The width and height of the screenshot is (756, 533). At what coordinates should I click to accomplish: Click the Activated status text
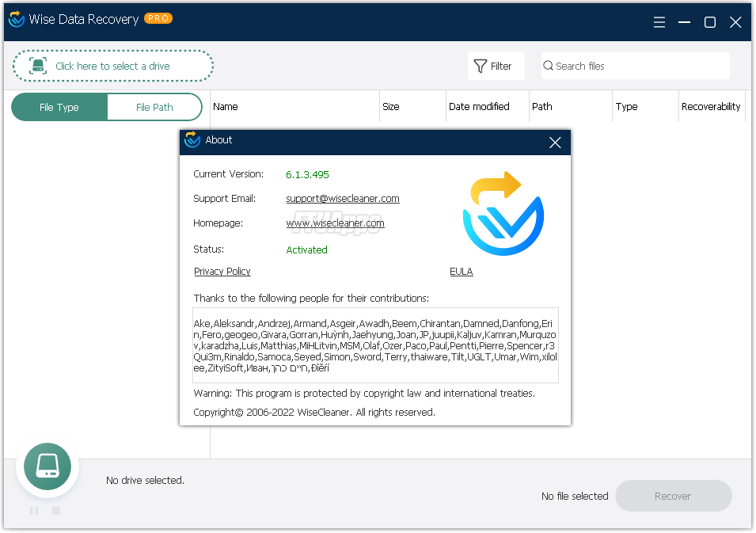pos(306,249)
